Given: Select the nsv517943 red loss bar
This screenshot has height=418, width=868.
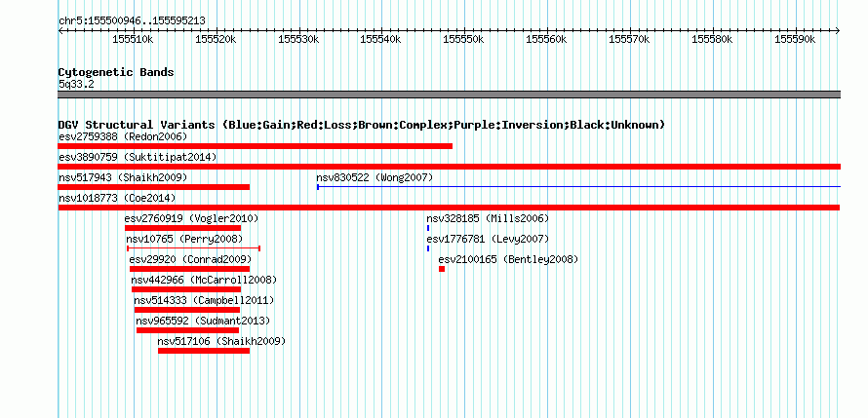Looking at the screenshot, I should click(x=154, y=187).
